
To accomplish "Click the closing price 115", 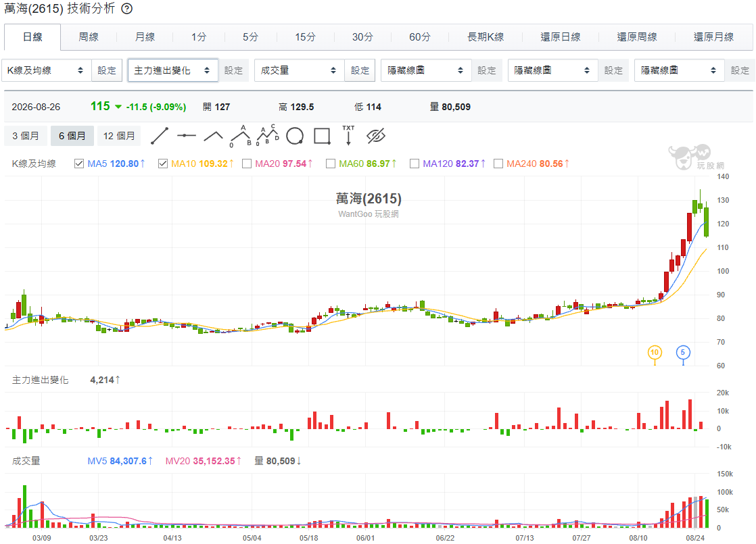I will tap(100, 106).
